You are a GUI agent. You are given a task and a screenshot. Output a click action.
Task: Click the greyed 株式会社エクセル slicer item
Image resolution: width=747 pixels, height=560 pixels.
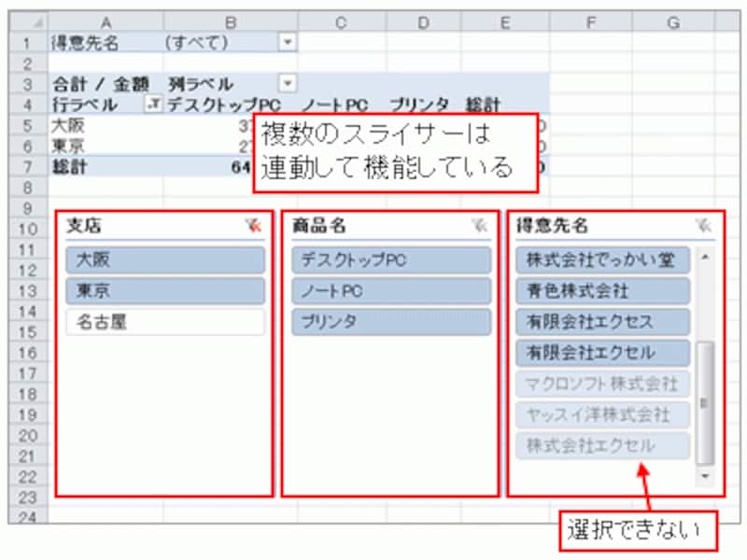tap(602, 446)
